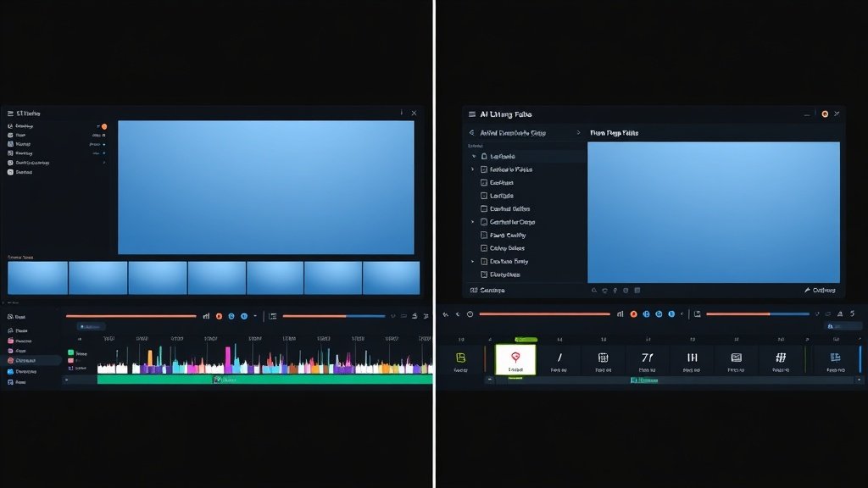The height and width of the screenshot is (488, 868).
Task: Open the dropdown arrow in left window's third sidebar row
Action: pyautogui.click(x=103, y=144)
